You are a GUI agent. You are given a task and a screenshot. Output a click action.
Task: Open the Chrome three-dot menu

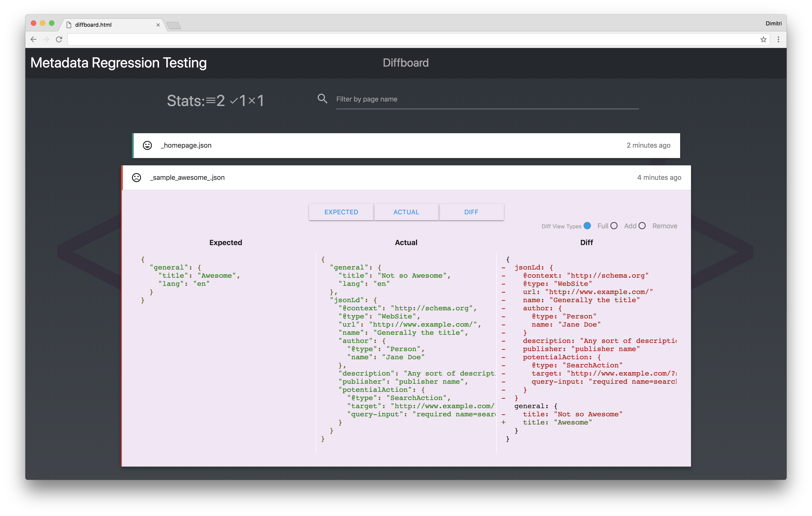tap(778, 39)
